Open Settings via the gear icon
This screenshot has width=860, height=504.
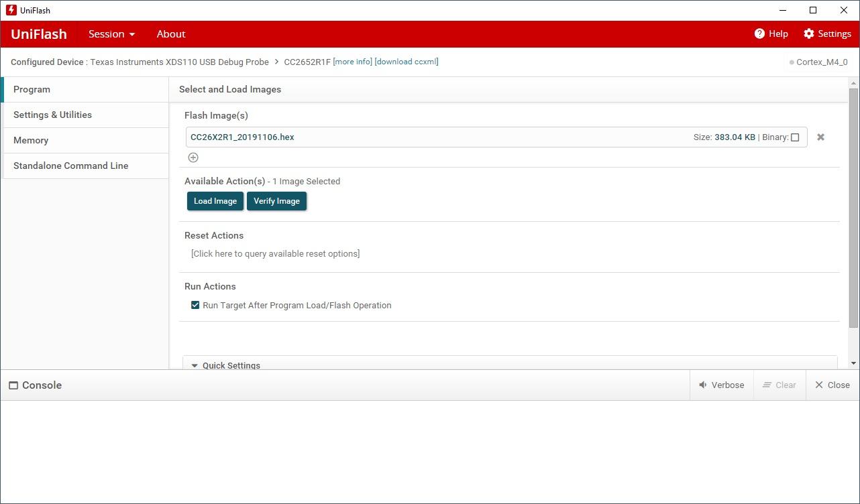pos(808,34)
